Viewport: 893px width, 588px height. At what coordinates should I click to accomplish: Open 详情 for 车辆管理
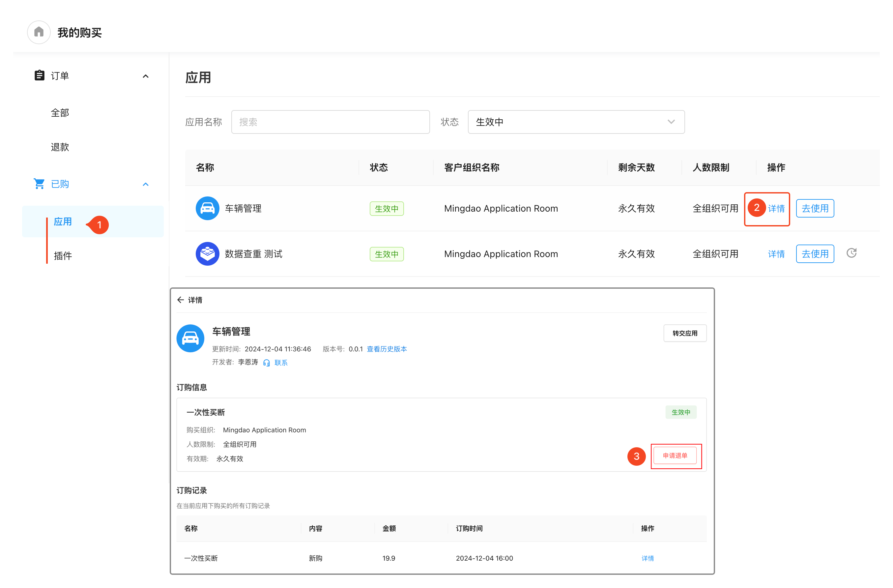(776, 209)
